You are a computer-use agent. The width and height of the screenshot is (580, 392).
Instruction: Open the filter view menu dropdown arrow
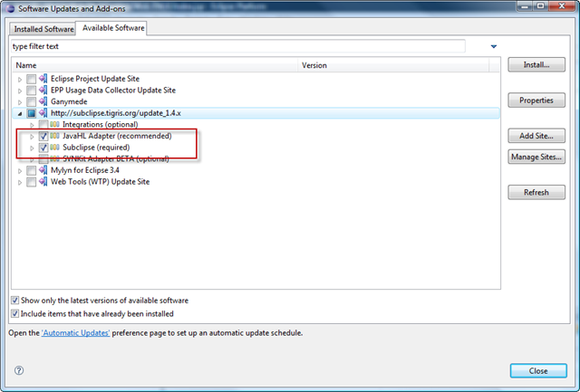493,46
